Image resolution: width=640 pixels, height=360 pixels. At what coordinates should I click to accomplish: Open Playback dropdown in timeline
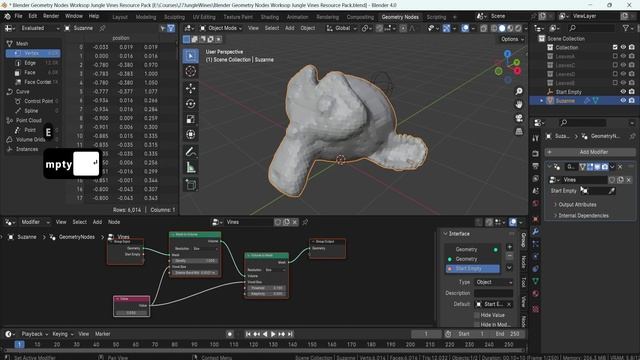pos(35,334)
